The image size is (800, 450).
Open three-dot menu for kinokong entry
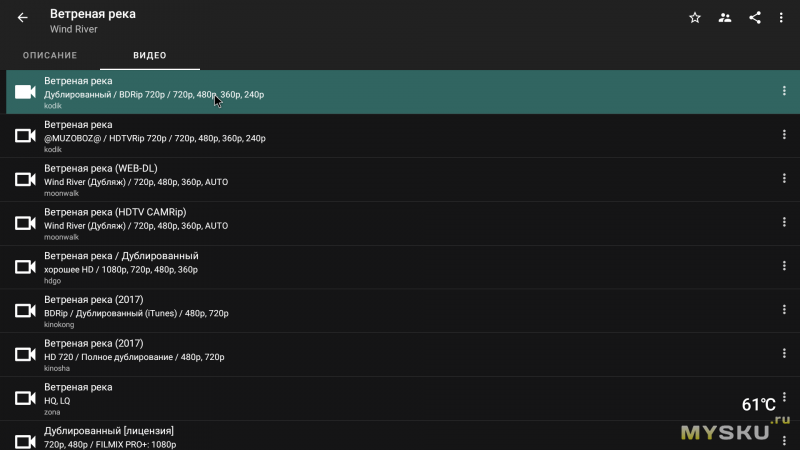pos(784,311)
